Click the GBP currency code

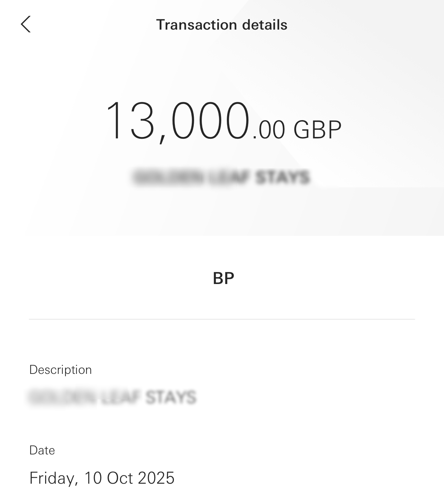coord(317,130)
